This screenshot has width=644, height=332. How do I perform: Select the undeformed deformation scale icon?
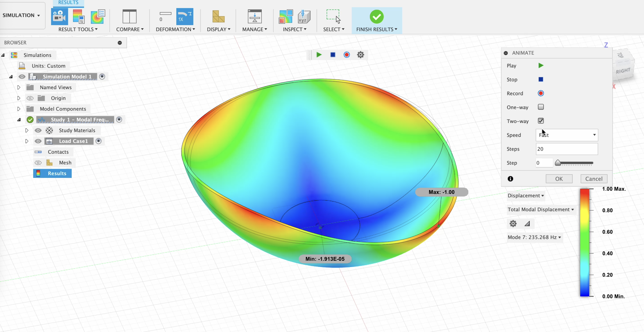pos(165,17)
